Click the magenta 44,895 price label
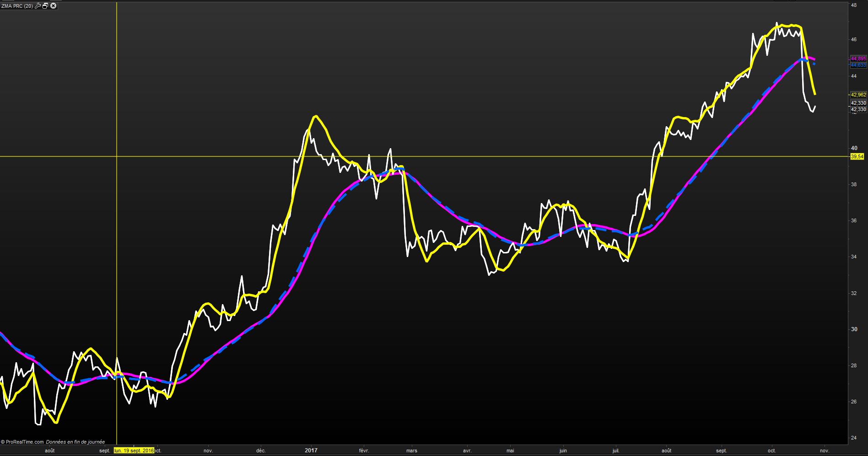This screenshot has width=868, height=456. pyautogui.click(x=858, y=59)
